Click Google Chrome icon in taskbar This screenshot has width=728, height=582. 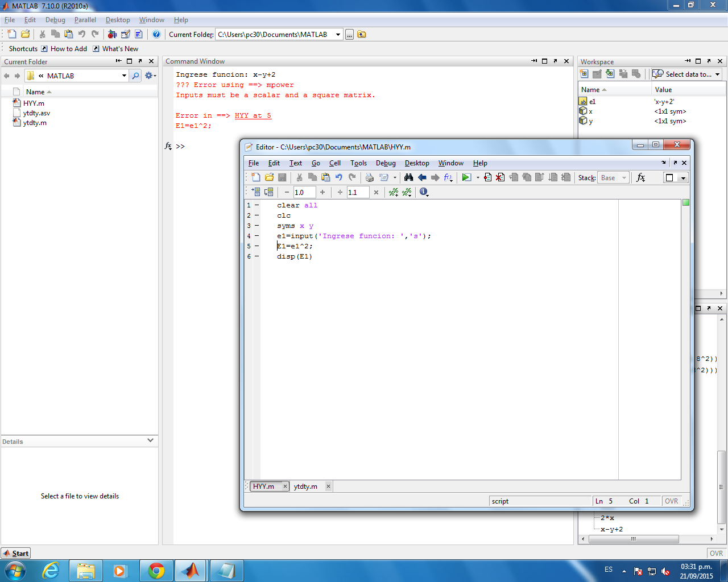(x=156, y=571)
